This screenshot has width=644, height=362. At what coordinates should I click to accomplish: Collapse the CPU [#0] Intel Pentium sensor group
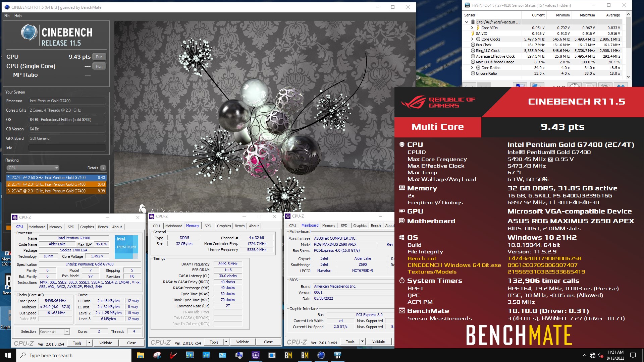click(467, 22)
